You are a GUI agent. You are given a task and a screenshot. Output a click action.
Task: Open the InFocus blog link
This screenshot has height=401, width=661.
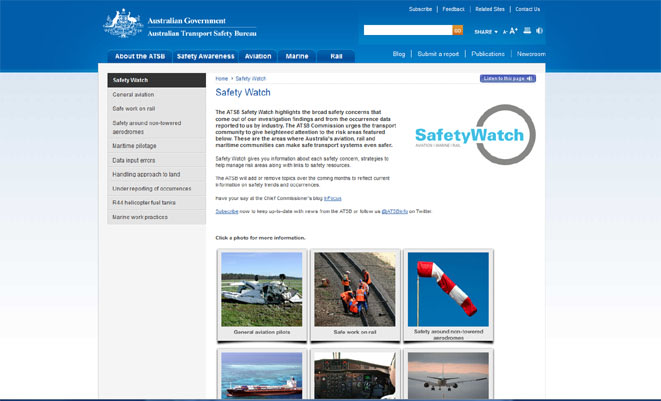tap(333, 198)
